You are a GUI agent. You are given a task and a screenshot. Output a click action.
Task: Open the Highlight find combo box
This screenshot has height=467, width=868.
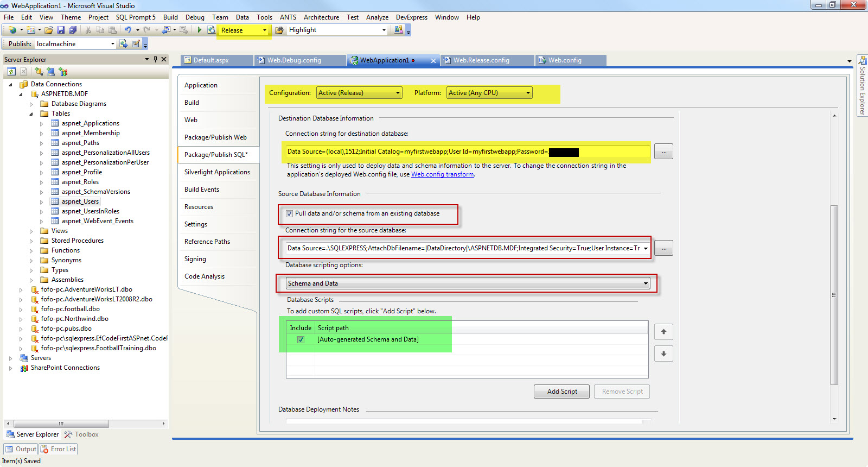[384, 30]
